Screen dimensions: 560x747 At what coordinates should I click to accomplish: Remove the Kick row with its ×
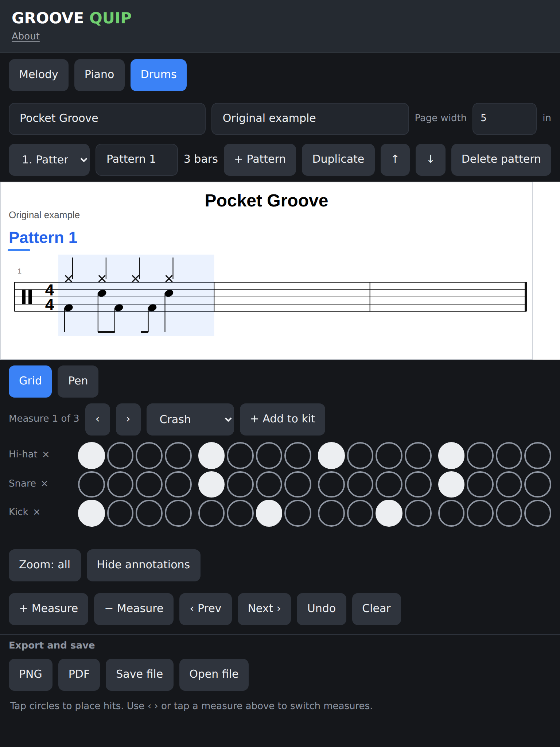(36, 512)
